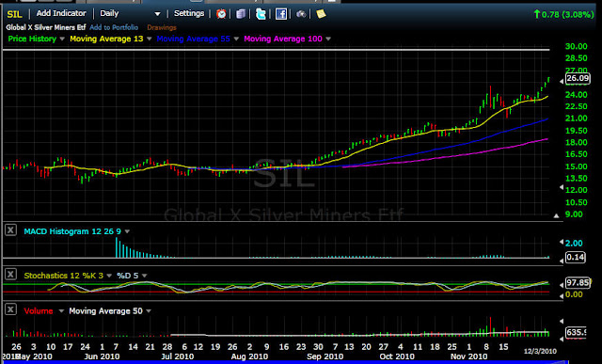Click the Sep 2010 axis label

(325, 356)
